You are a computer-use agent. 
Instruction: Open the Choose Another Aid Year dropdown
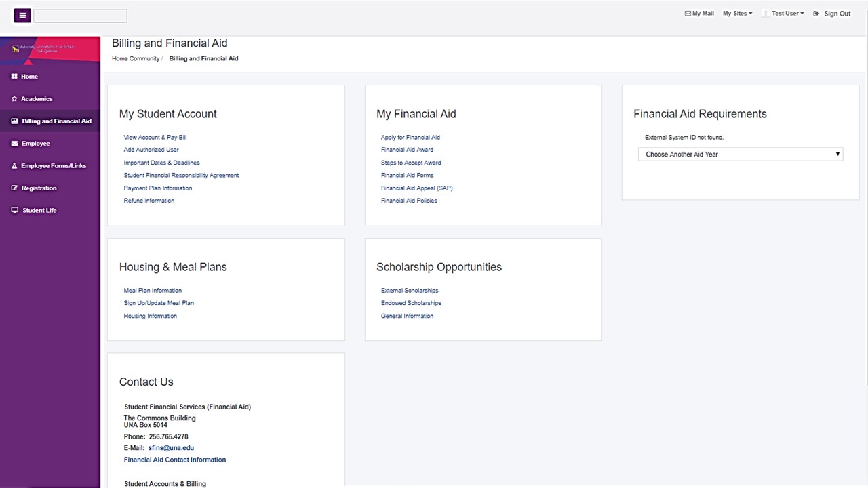[741, 155]
